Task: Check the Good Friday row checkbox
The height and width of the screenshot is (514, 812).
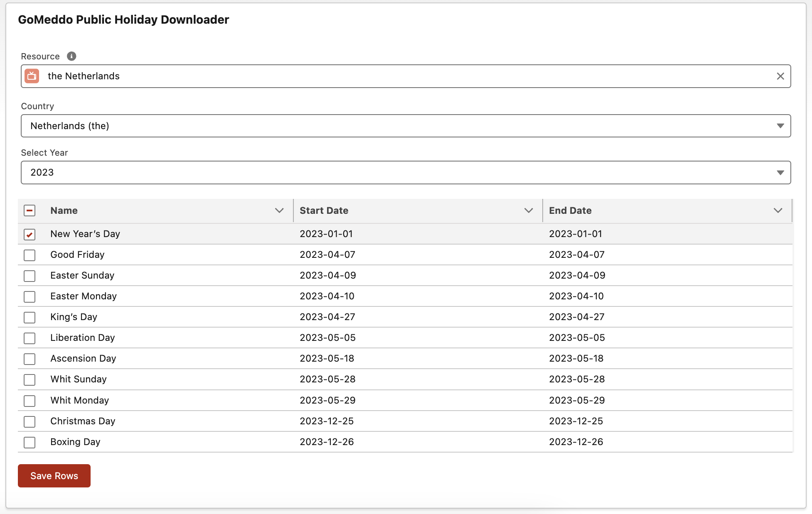Action: pos(30,255)
